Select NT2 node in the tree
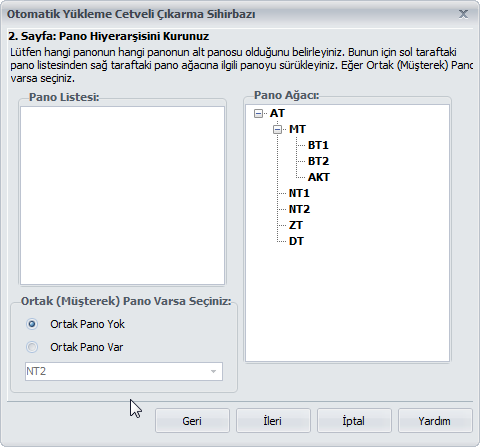 (299, 209)
